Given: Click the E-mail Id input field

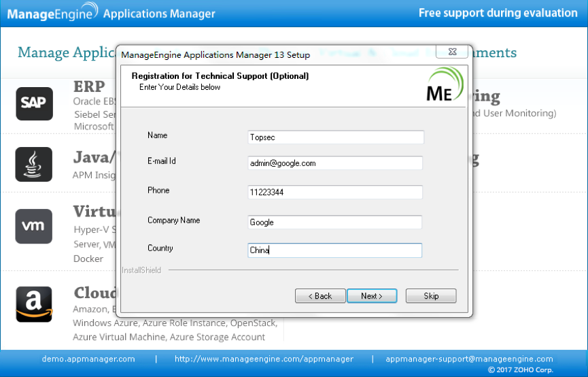Looking at the screenshot, I should point(335,163).
